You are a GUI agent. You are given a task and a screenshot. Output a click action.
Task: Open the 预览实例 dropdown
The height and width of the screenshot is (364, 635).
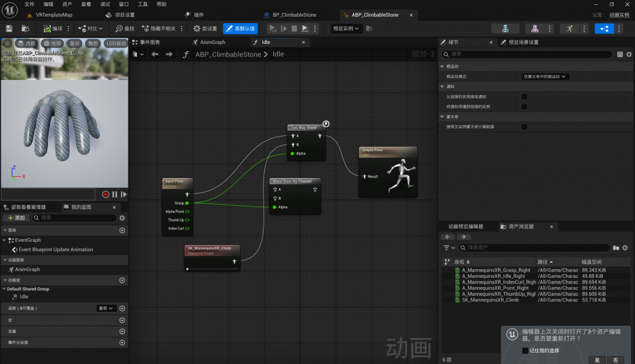[x=346, y=29]
